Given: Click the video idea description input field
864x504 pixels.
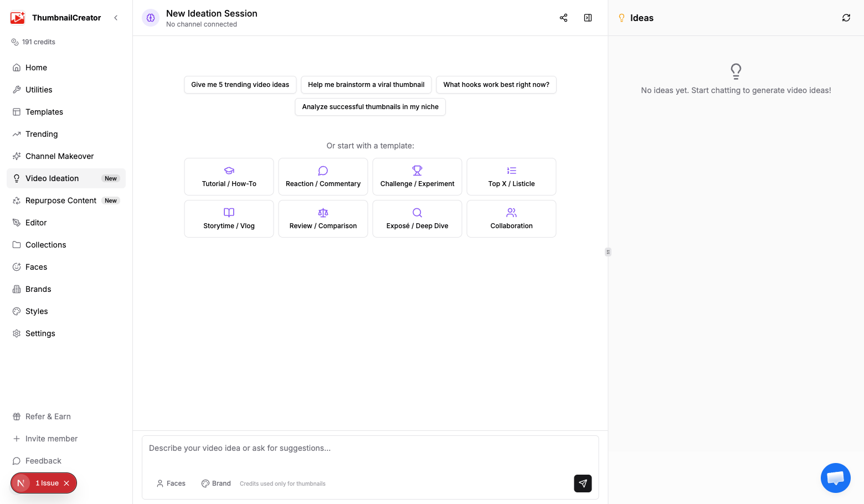Looking at the screenshot, I should [x=369, y=448].
